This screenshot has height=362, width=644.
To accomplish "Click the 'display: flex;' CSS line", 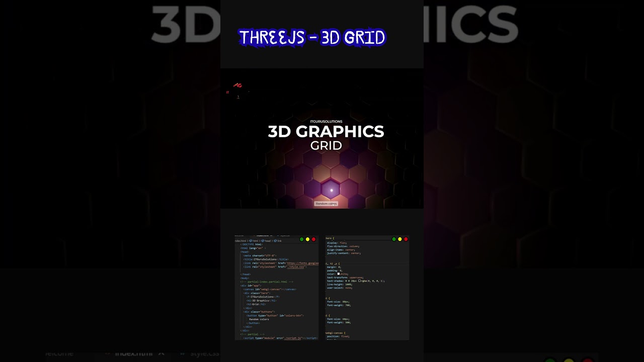I will [337, 243].
